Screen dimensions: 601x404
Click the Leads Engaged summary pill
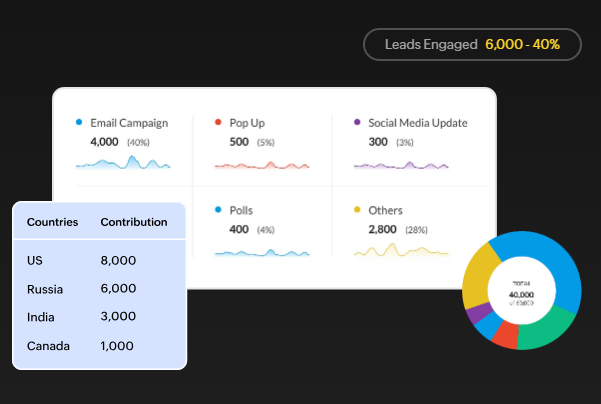[x=472, y=44]
